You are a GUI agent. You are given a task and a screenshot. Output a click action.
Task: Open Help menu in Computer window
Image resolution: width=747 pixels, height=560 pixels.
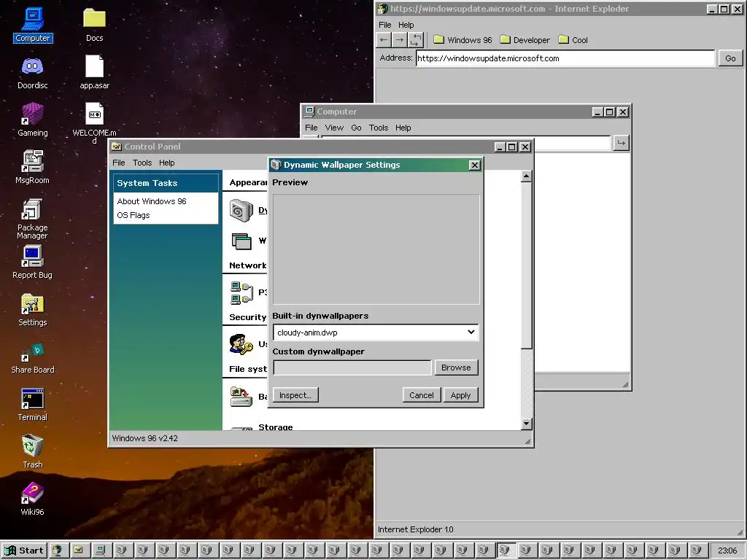point(403,128)
